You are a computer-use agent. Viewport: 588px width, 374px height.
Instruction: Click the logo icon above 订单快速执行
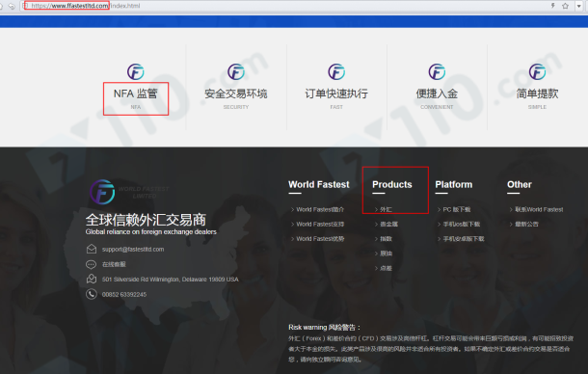[336, 71]
